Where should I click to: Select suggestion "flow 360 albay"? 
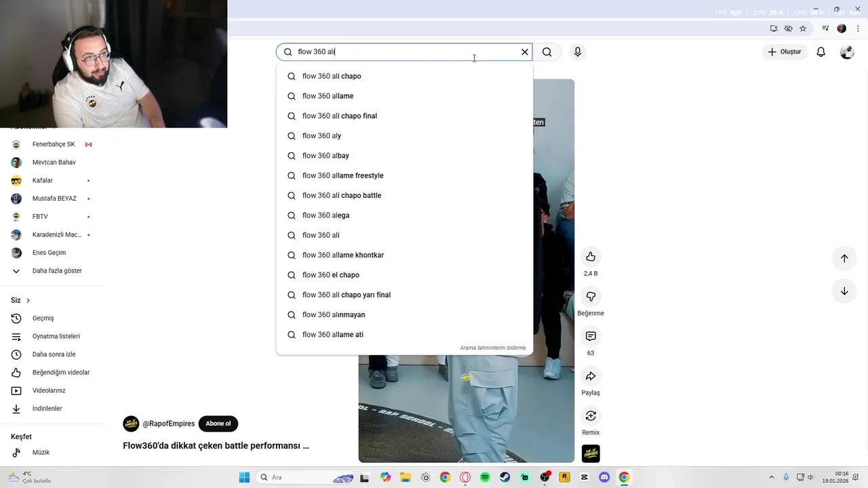pos(404,156)
